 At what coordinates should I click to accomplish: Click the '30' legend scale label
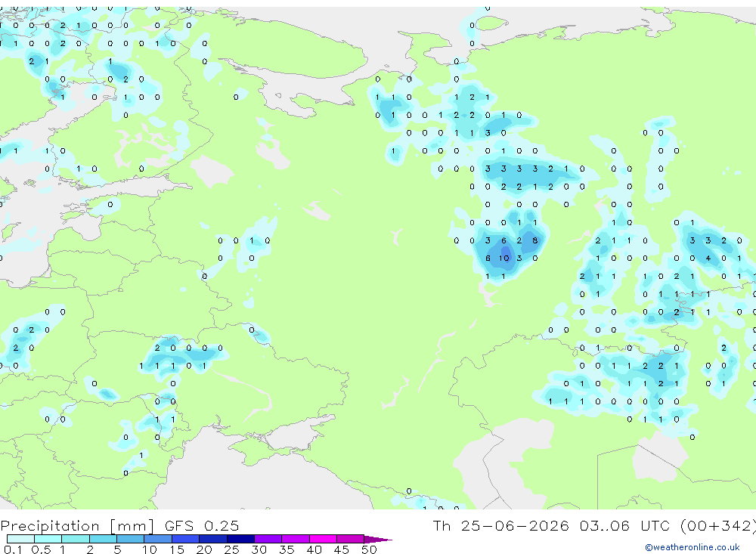pos(259,549)
